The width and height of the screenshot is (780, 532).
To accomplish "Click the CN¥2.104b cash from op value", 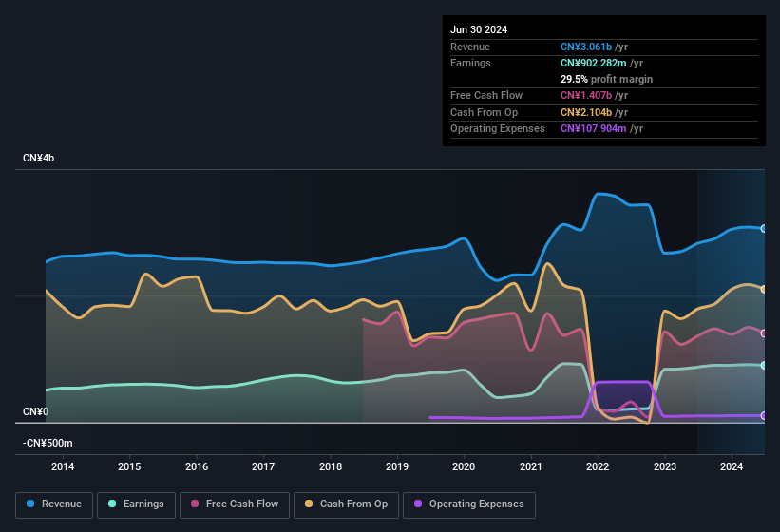I will 586,112.
